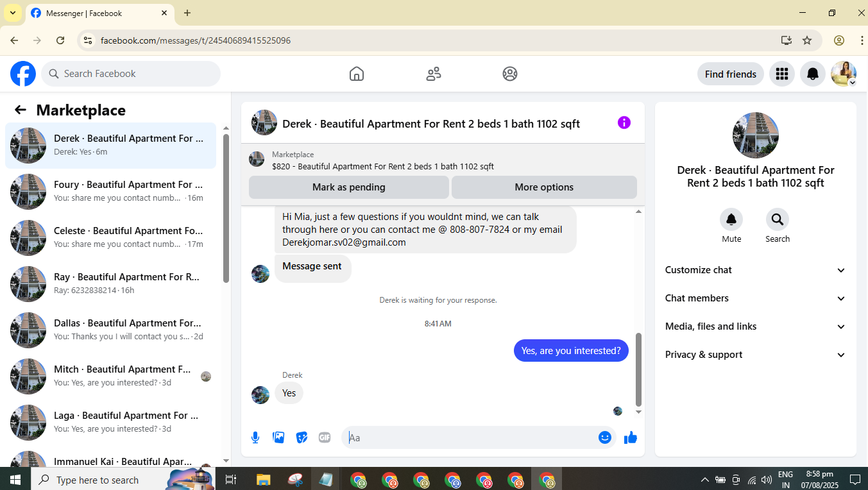Open the account profile picture menu
Viewport: 868px width, 490px height.
844,74
